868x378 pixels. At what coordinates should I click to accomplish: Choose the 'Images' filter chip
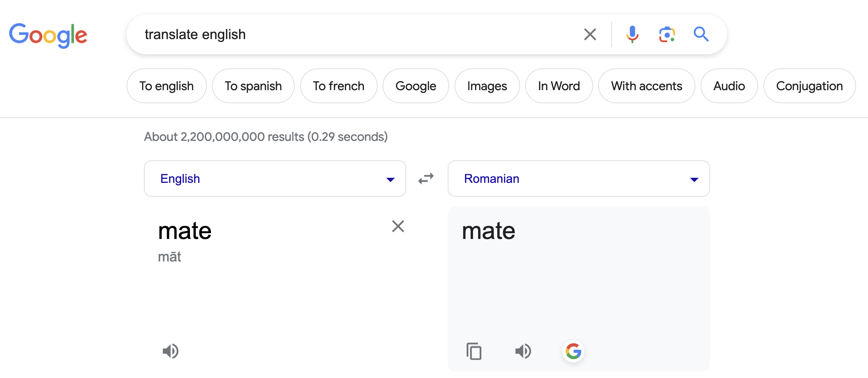coord(487,86)
